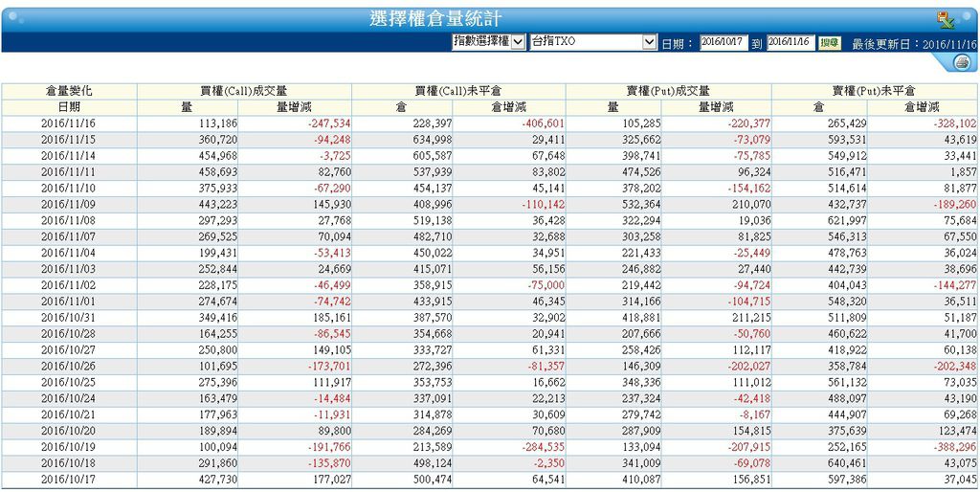
Task: Click the start date field 2016/10/17
Action: [x=724, y=42]
